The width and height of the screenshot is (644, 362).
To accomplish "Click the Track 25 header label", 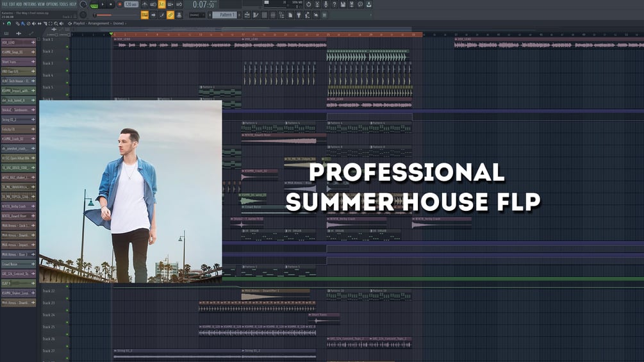I will click(49, 327).
